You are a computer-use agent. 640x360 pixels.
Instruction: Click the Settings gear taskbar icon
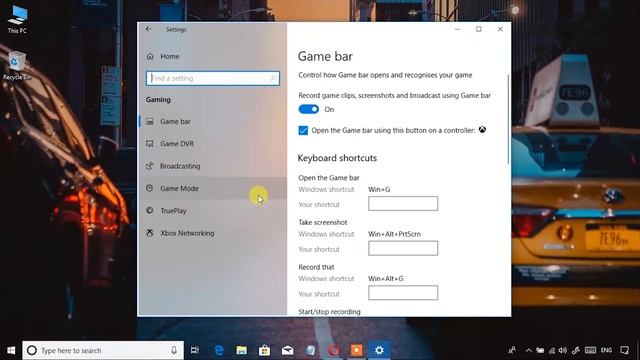[x=379, y=350]
